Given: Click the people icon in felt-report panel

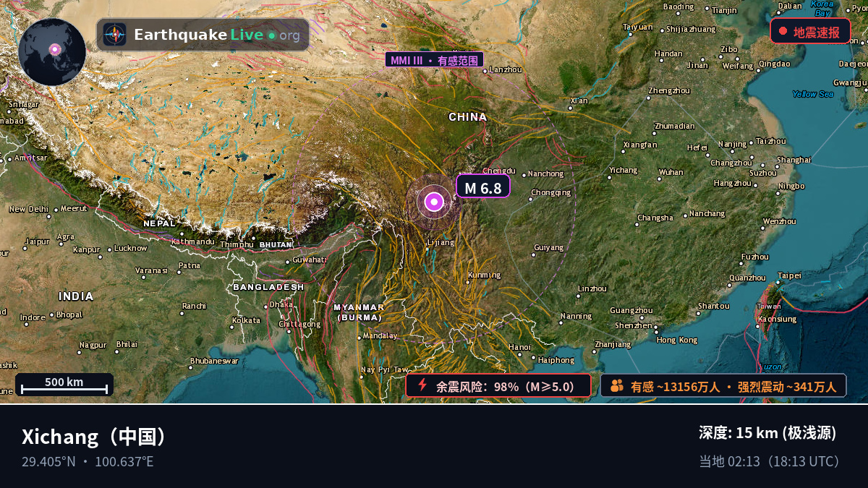Looking at the screenshot, I should 616,385.
